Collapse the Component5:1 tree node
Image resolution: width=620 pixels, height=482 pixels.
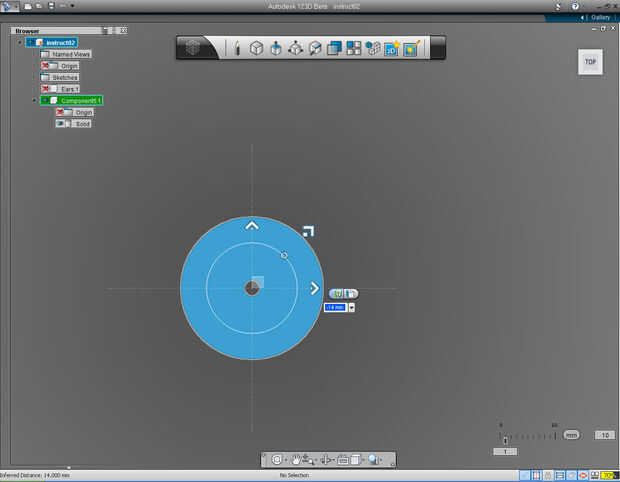click(x=34, y=100)
